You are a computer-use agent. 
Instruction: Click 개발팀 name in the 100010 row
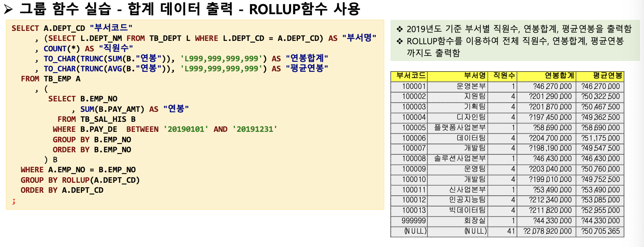click(x=457, y=179)
